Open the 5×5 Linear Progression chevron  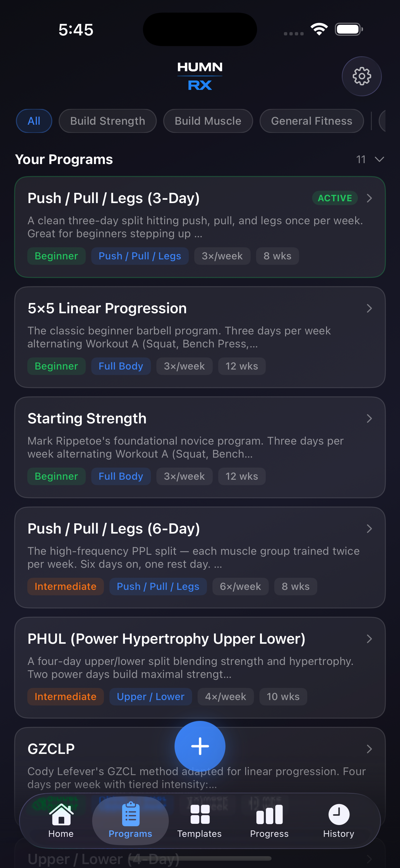pyautogui.click(x=369, y=308)
